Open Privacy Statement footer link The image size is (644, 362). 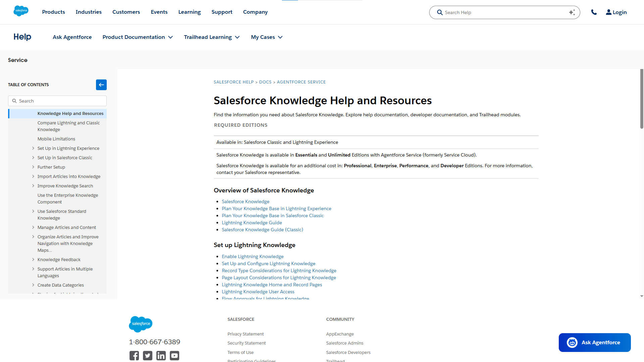tap(246, 334)
